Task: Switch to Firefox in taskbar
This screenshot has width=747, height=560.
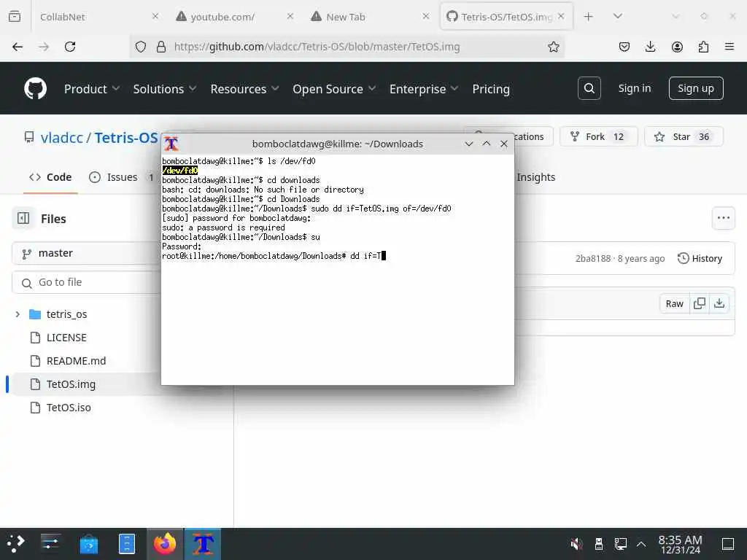Action: point(165,544)
